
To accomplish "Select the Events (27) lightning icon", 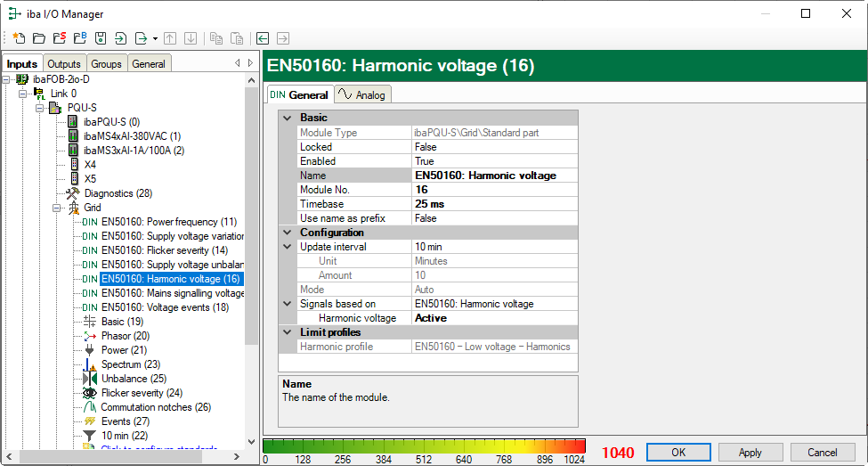I will 89,421.
